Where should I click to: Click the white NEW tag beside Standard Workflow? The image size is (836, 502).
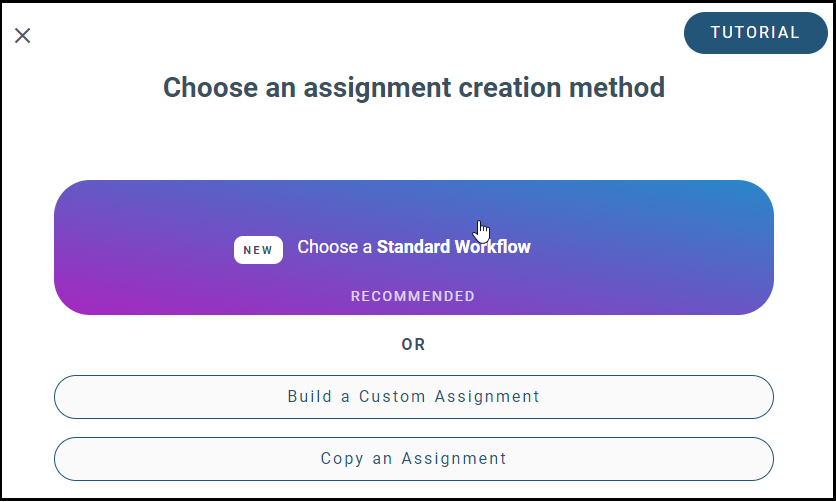coord(258,250)
